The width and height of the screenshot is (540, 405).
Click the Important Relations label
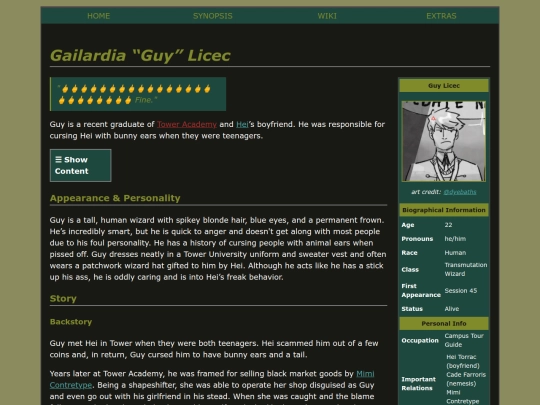418,384
